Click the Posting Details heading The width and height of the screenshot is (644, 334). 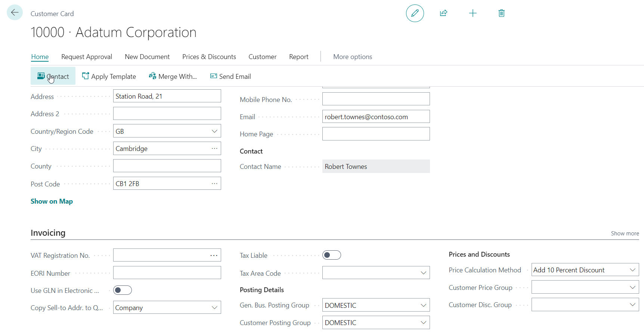262,290
